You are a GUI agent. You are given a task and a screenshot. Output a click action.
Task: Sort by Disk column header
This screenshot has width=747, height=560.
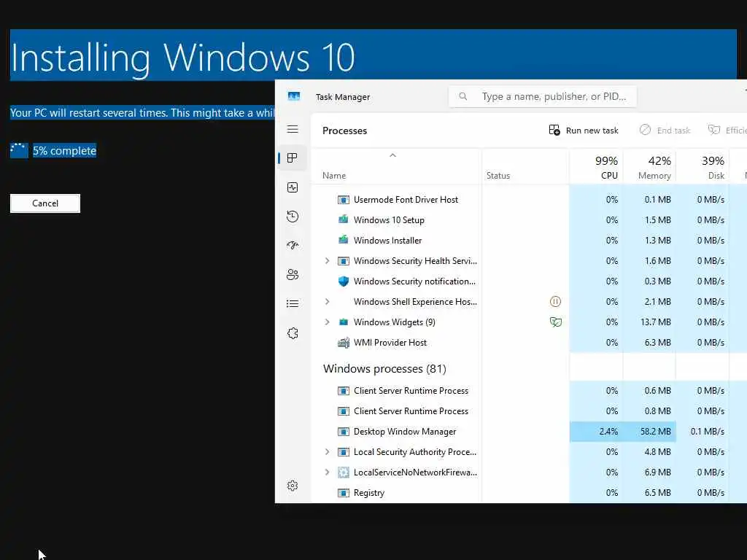703,168
